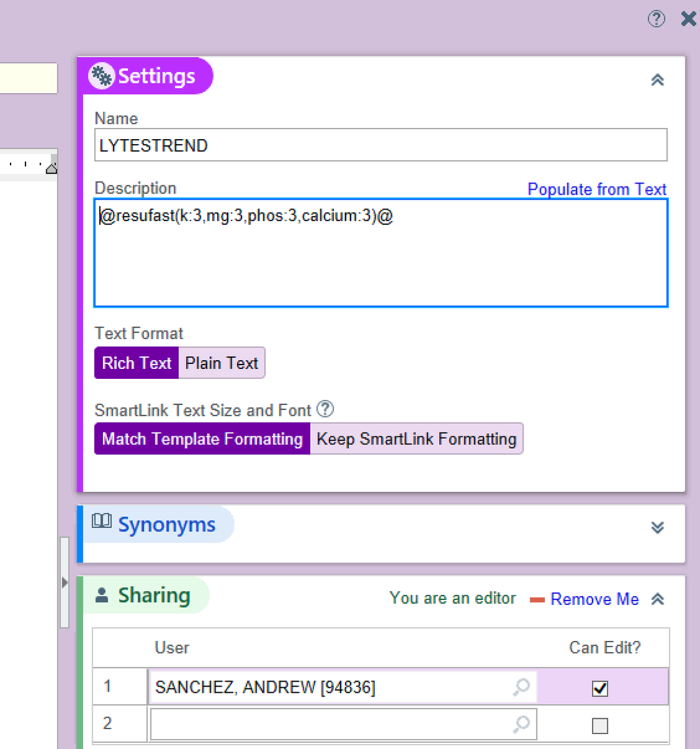Click row number 1 in Sharing table
Viewport: 700px width, 749px height.
[x=107, y=687]
